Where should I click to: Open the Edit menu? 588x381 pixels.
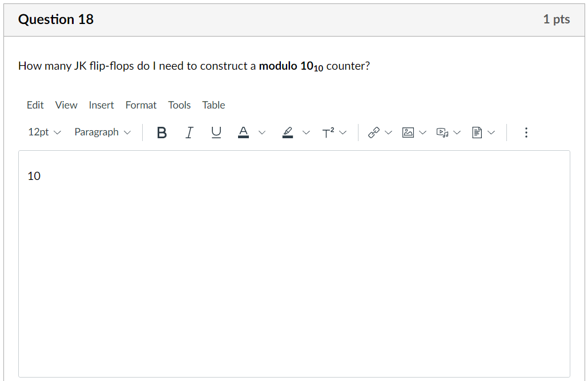pos(35,105)
